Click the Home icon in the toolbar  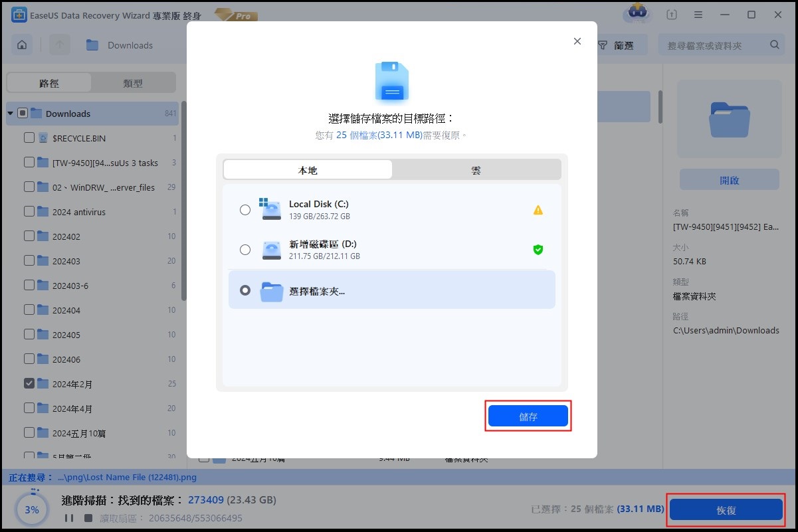click(x=22, y=45)
